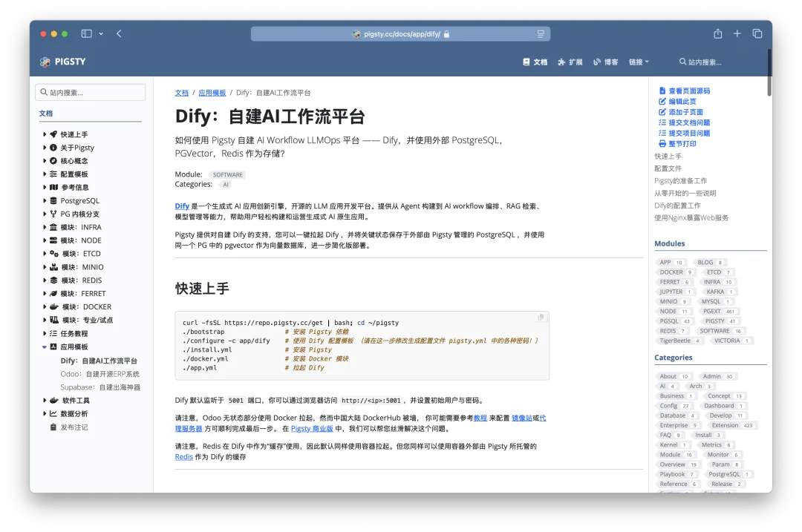Click the chart icon beside 数据分析
Viewport: 802px width, 532px height.
tap(53, 414)
